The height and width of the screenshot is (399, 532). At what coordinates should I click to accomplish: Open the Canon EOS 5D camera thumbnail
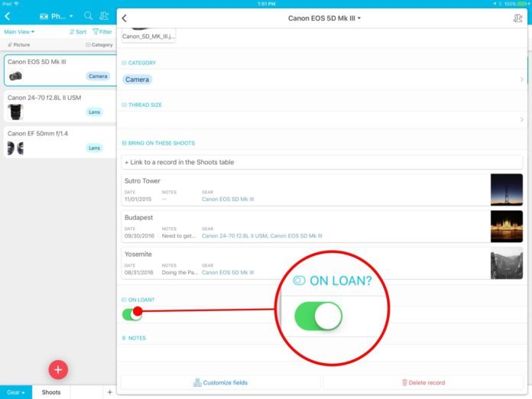(15, 76)
